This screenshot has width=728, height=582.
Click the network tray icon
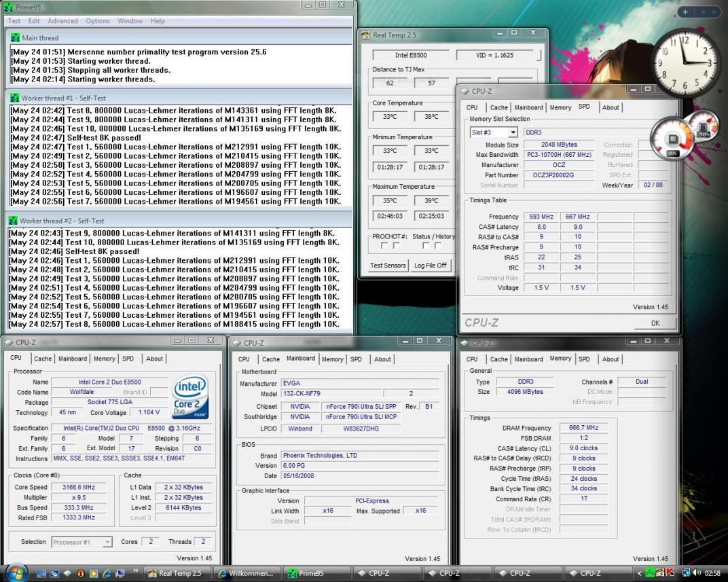click(x=686, y=573)
